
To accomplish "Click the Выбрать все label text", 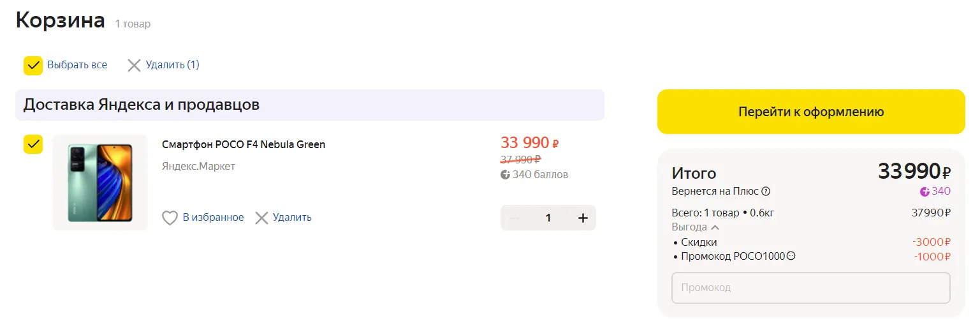I will (x=77, y=65).
